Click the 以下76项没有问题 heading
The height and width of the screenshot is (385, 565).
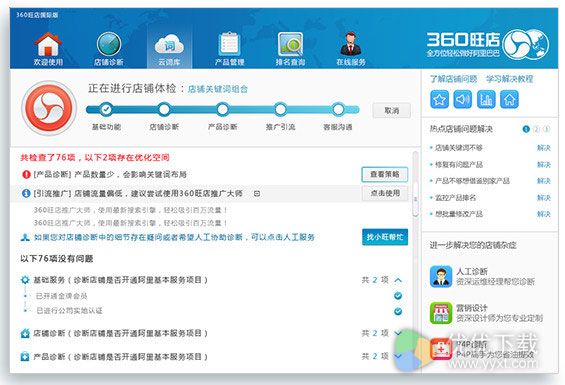(x=57, y=259)
